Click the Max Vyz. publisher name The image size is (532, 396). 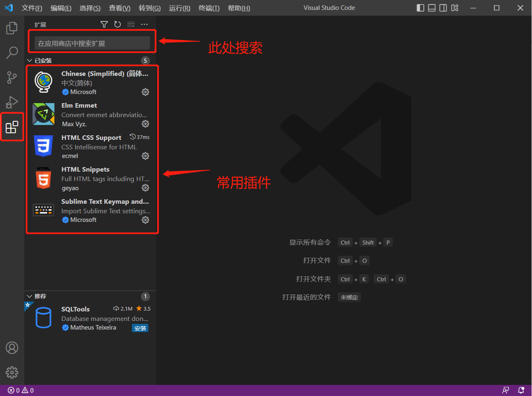pyautogui.click(x=74, y=124)
